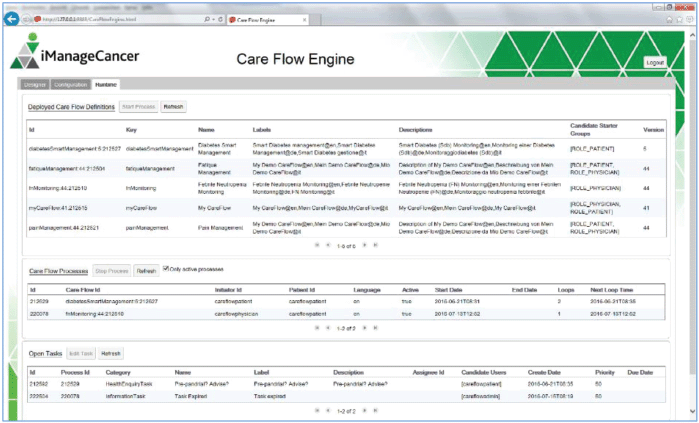Go to next page of Open Tasks

364,410
